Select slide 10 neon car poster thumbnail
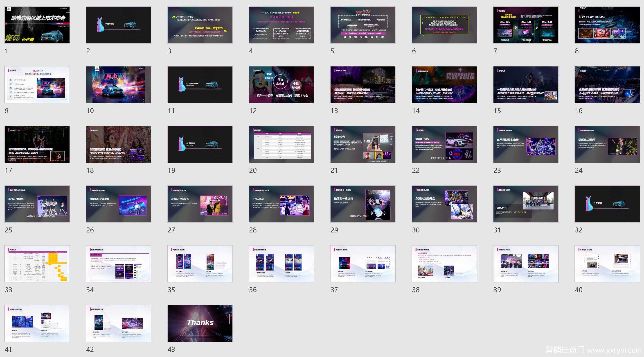 [x=119, y=84]
